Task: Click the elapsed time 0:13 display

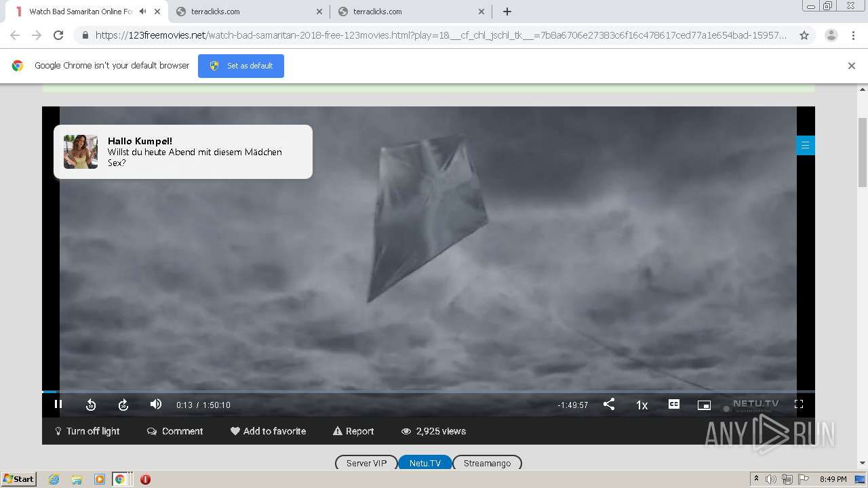Action: tap(184, 405)
